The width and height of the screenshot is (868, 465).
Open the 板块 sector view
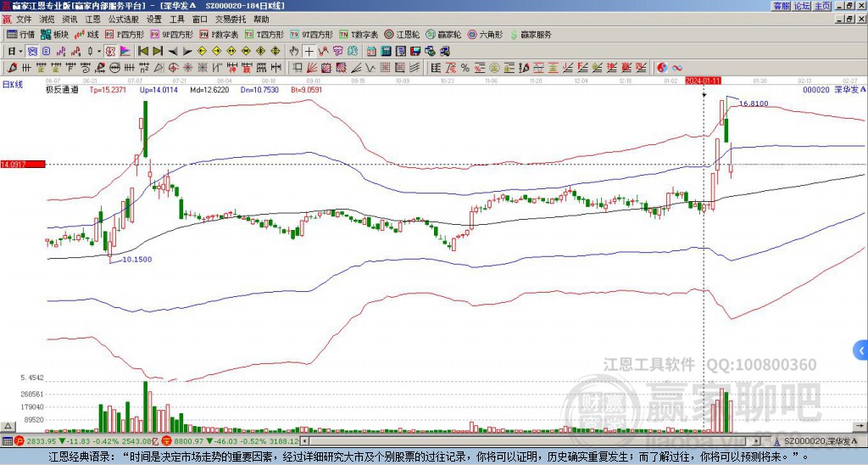pos(54,34)
